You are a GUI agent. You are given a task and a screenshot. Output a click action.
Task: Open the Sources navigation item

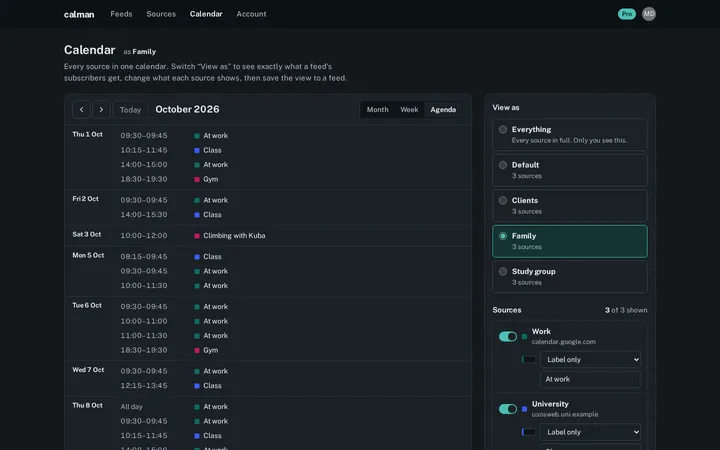(161, 14)
